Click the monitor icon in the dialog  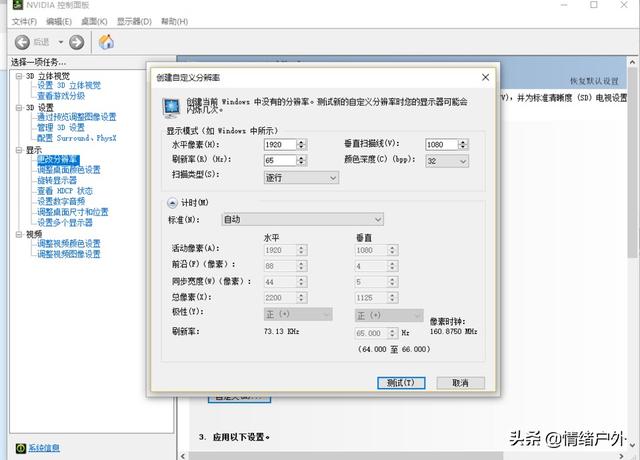coord(171,107)
